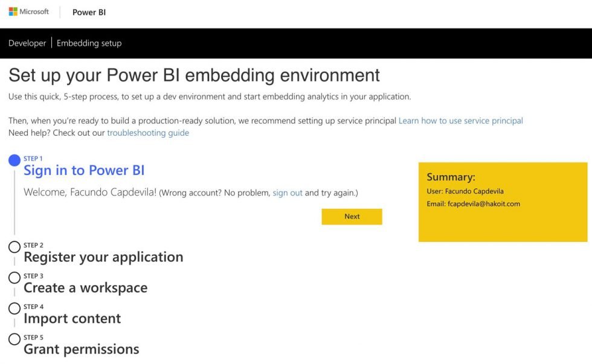Open Learn how to use service principal
This screenshot has height=364, width=592.
click(x=460, y=121)
